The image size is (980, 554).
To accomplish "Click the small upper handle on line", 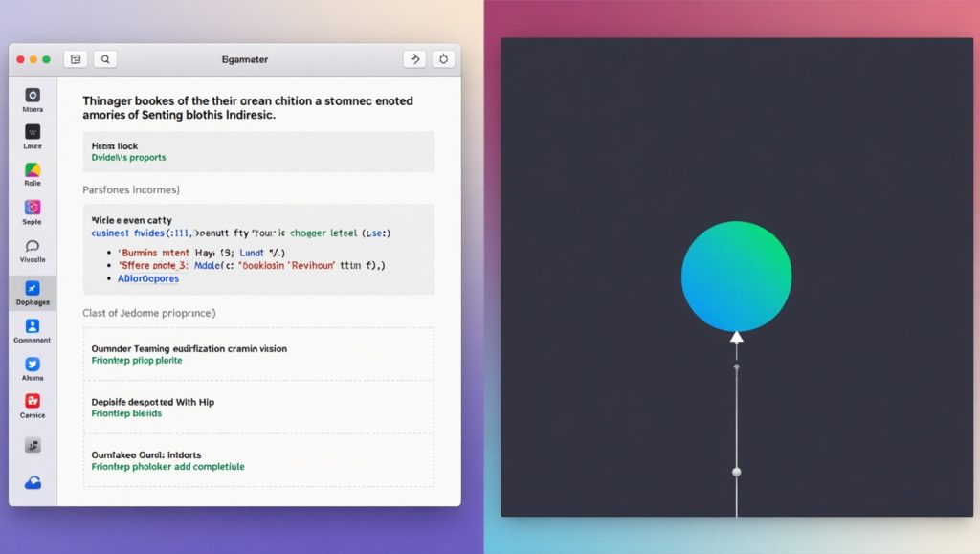I will [736, 367].
